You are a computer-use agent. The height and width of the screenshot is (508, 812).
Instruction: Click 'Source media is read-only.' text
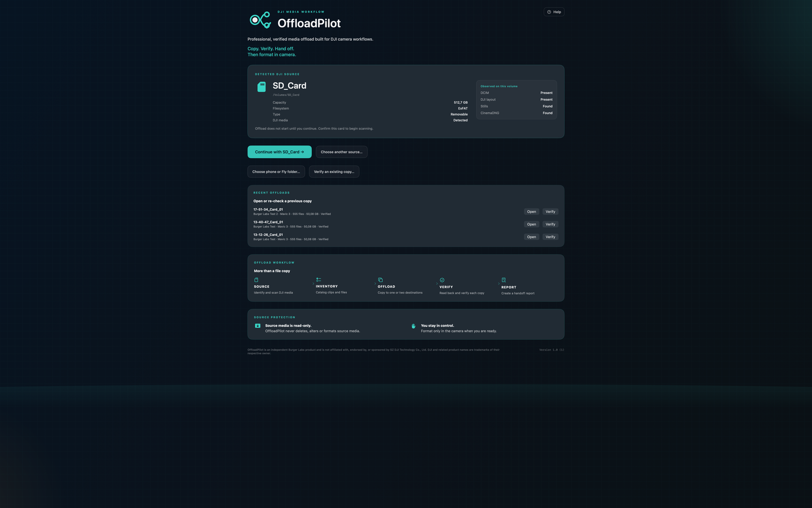[x=288, y=326]
